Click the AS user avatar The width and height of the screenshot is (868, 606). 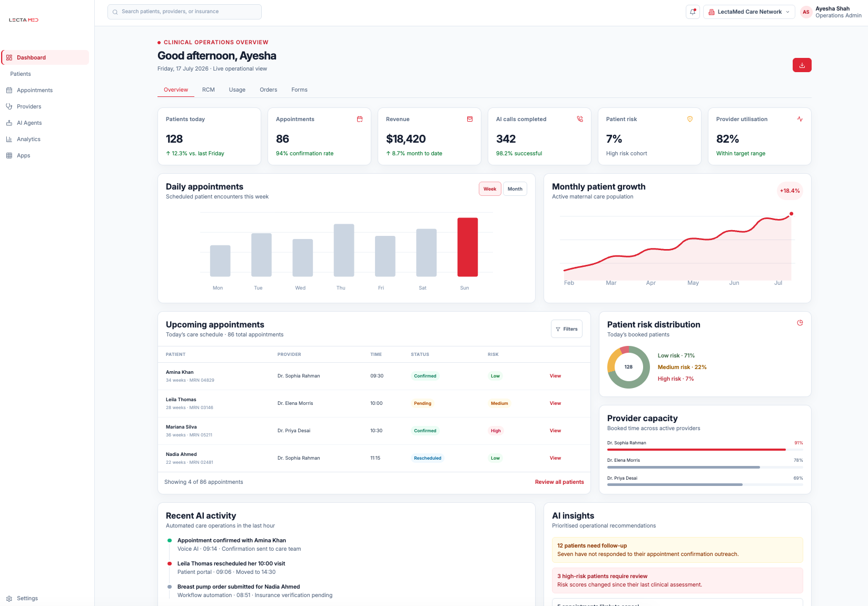806,12
